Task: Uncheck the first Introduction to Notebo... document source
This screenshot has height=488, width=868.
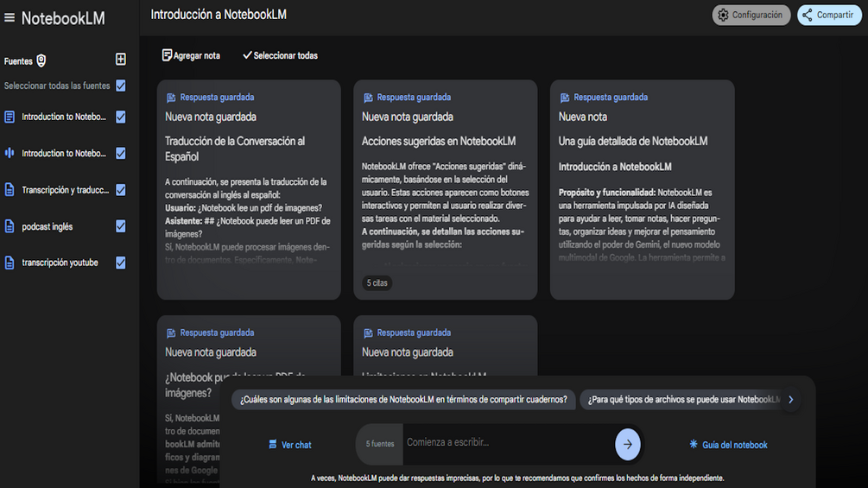Action: click(x=121, y=117)
